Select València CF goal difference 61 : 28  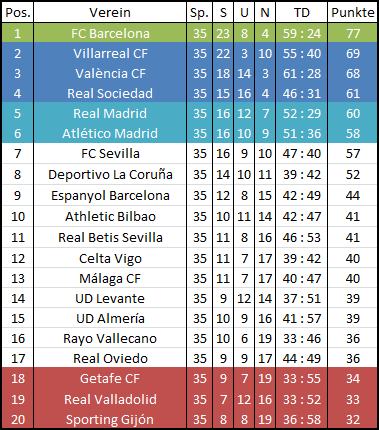302,73
